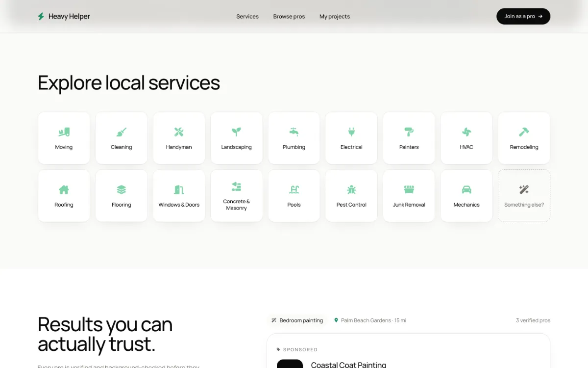Click the Pest Control bug icon
This screenshot has height=368, width=588.
coord(351,189)
